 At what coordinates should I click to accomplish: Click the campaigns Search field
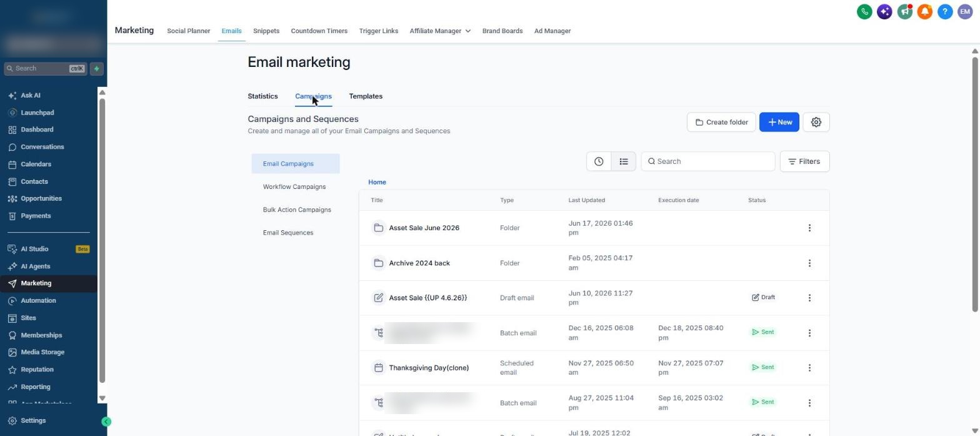coord(708,161)
